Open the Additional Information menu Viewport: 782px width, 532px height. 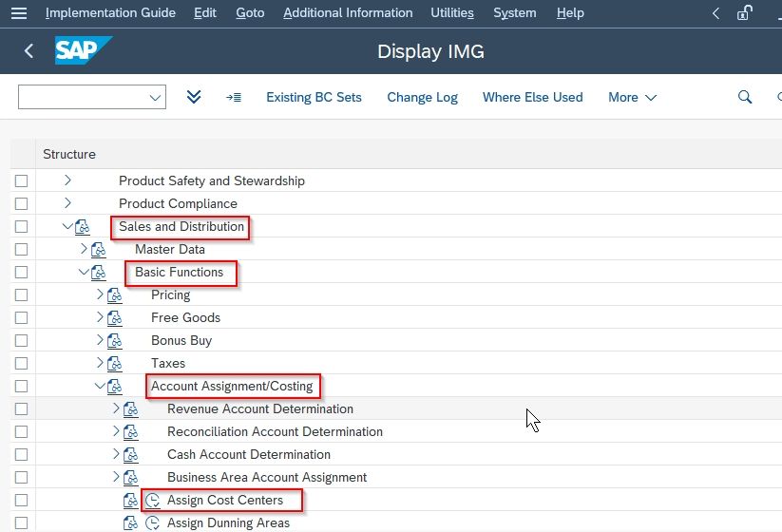[x=348, y=13]
